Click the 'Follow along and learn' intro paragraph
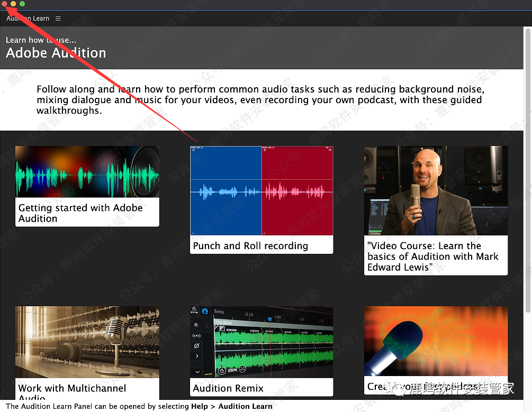Image resolution: width=532 pixels, height=412 pixels. pyautogui.click(x=260, y=99)
